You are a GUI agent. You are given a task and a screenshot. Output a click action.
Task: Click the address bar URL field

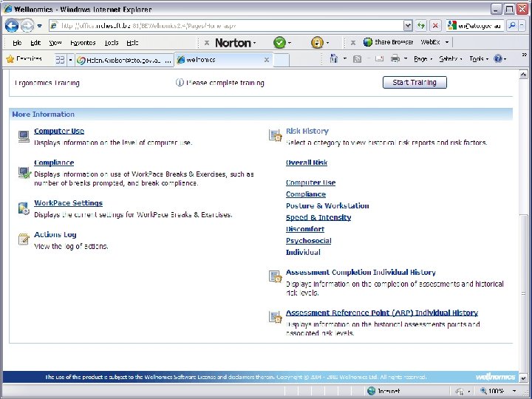[x=226, y=26]
